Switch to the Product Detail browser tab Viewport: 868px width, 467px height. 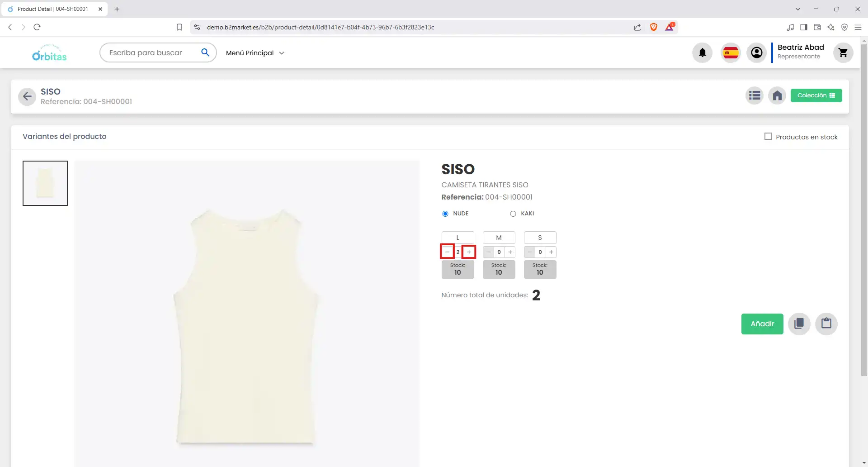pos(52,9)
